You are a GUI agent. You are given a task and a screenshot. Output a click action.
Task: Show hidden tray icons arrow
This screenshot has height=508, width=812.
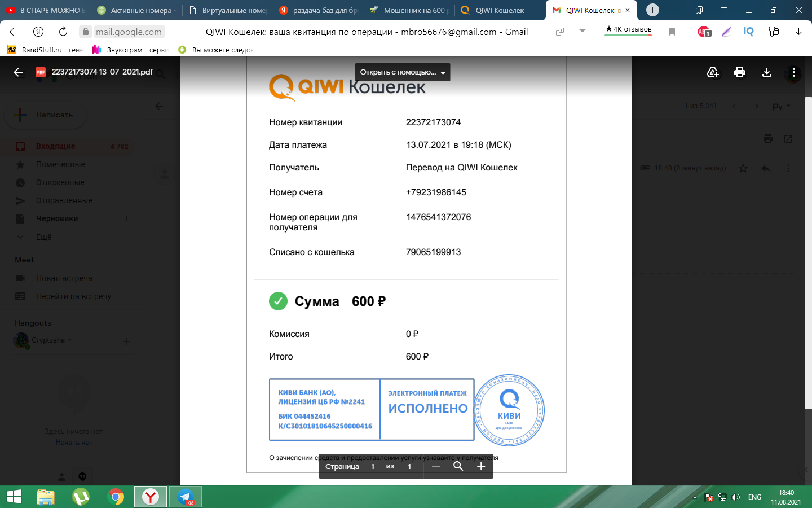click(x=695, y=497)
